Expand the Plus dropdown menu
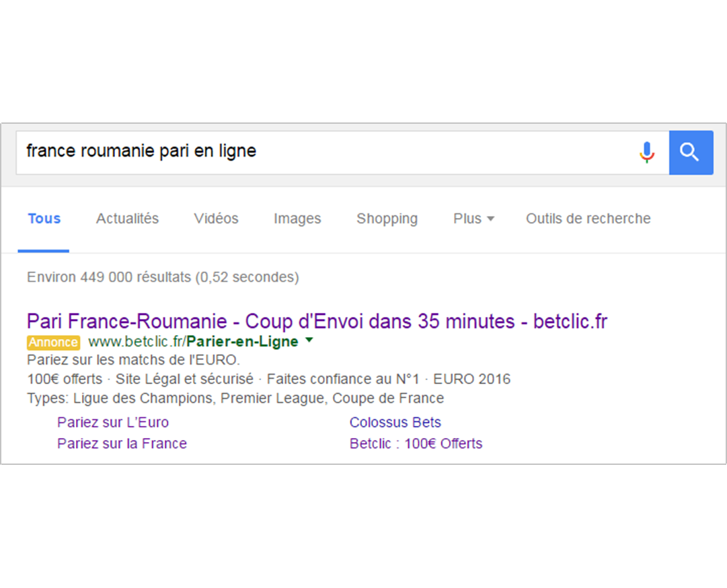This screenshot has height=588, width=727. click(x=473, y=219)
